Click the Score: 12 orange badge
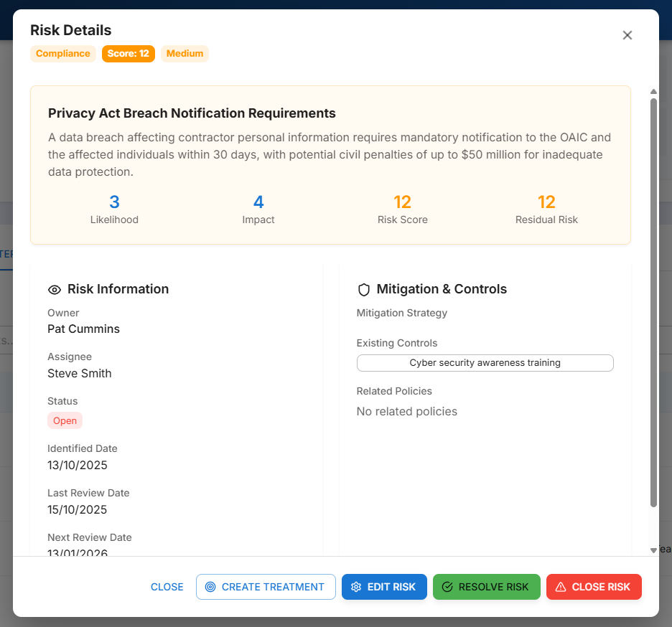 [x=129, y=54]
